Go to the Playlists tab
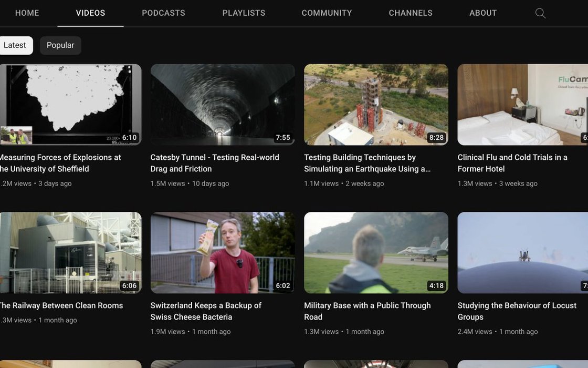588x368 pixels. pyautogui.click(x=244, y=13)
